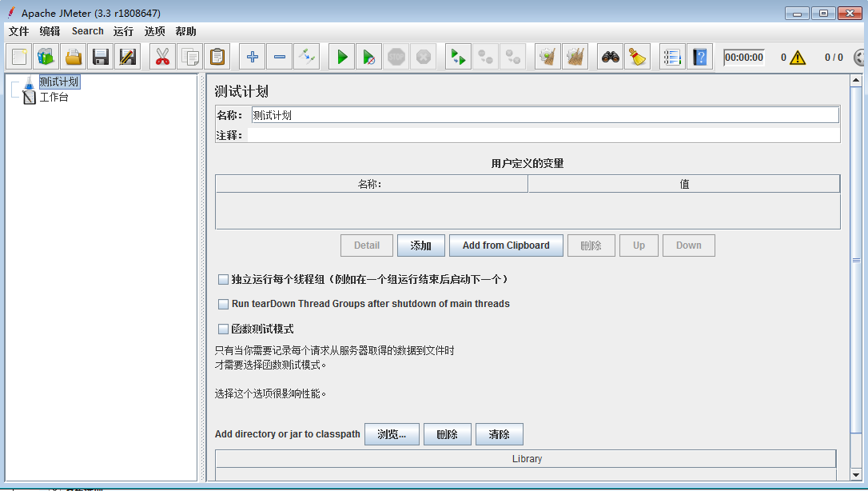Click the scroll up arrow of right scrollbar
Image resolution: width=868 pixels, height=491 pixels.
point(856,80)
